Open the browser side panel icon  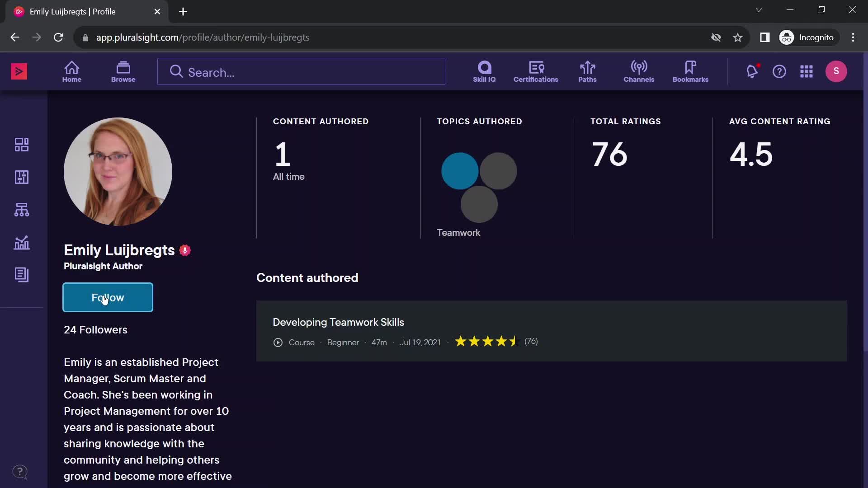tap(764, 38)
